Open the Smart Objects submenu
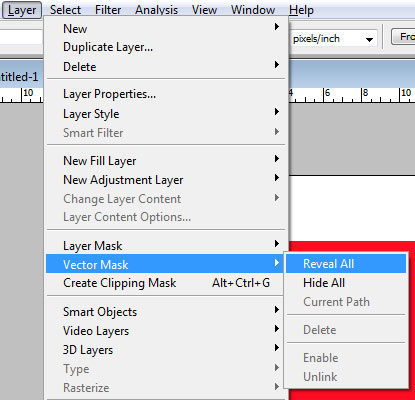 166,312
